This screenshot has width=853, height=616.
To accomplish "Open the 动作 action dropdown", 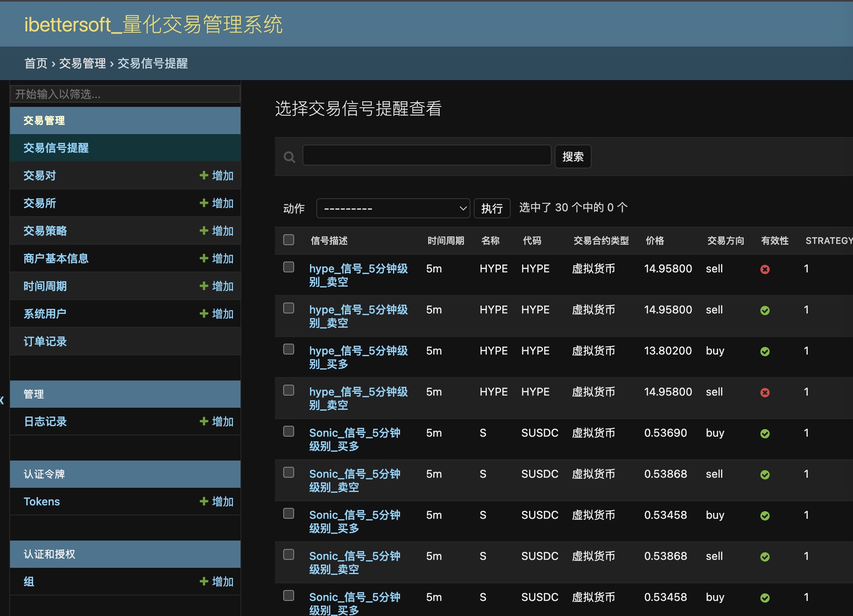I will (393, 208).
